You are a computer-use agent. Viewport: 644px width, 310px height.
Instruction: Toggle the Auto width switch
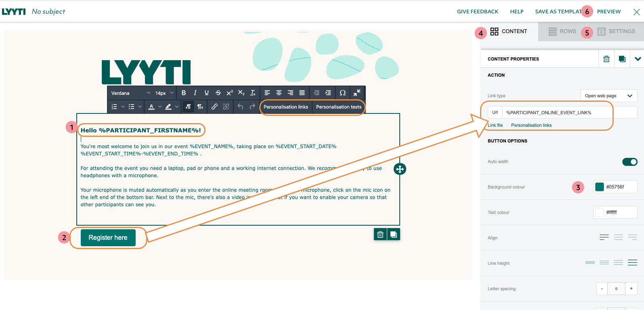(x=629, y=162)
